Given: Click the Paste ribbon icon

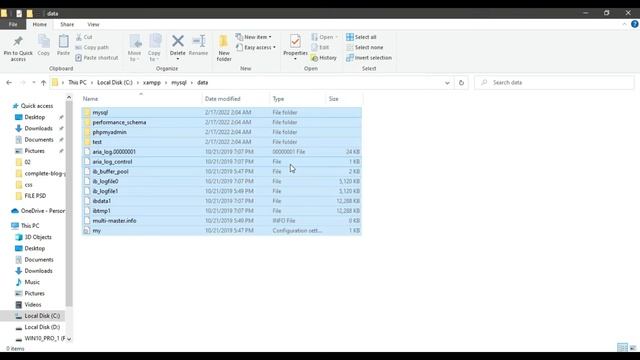Looking at the screenshot, I should point(63,45).
